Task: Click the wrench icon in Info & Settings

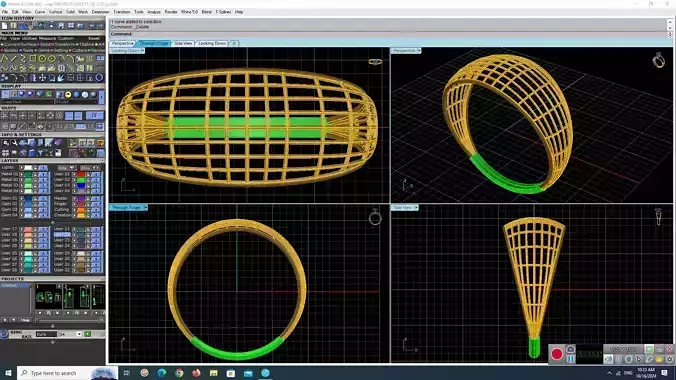Action: tap(14, 143)
